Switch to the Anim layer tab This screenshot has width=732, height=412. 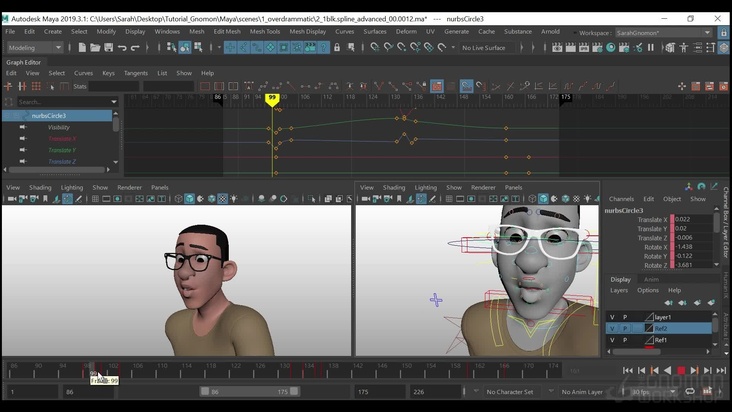point(651,279)
